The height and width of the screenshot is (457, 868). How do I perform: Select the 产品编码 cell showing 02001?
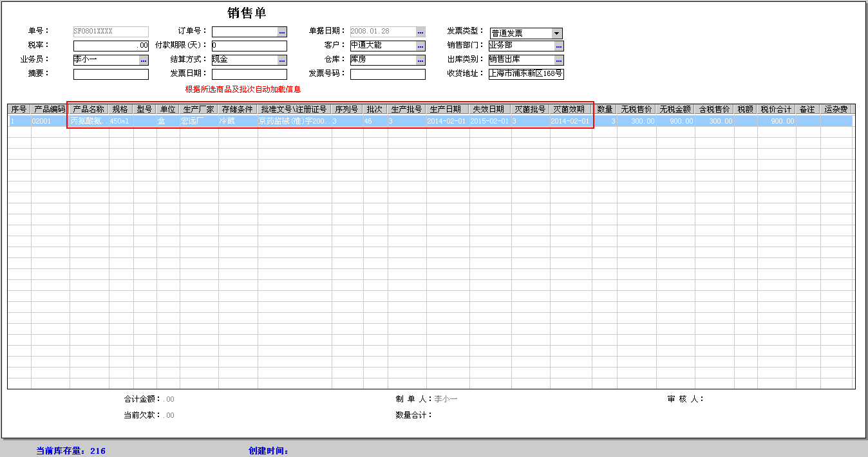(x=50, y=121)
